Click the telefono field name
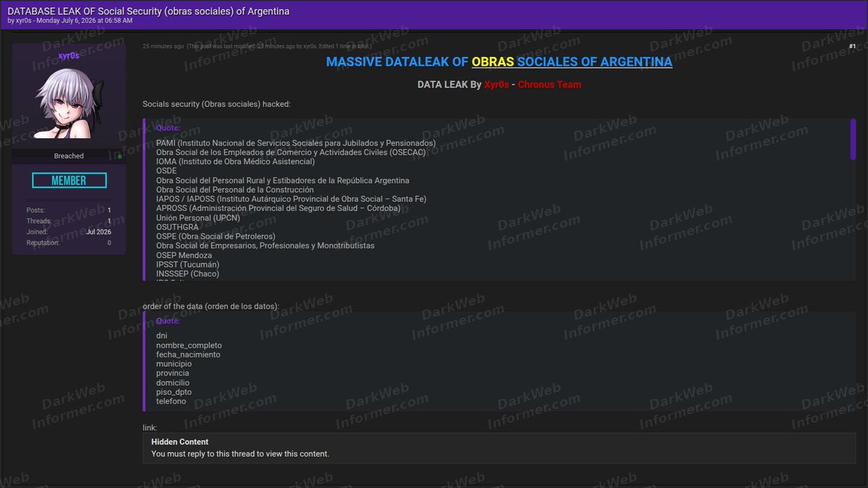 [x=171, y=401]
